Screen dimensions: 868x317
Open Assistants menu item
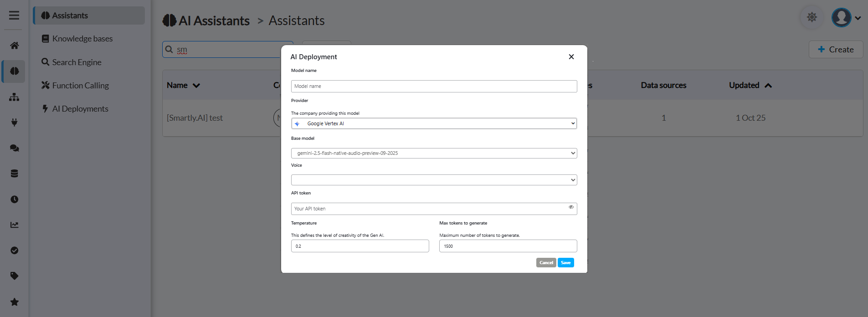[x=89, y=15]
